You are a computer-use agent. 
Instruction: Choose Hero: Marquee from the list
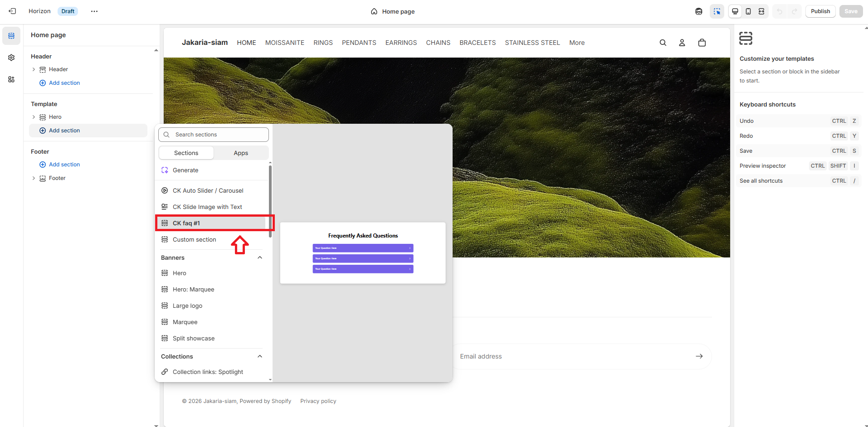[193, 289]
